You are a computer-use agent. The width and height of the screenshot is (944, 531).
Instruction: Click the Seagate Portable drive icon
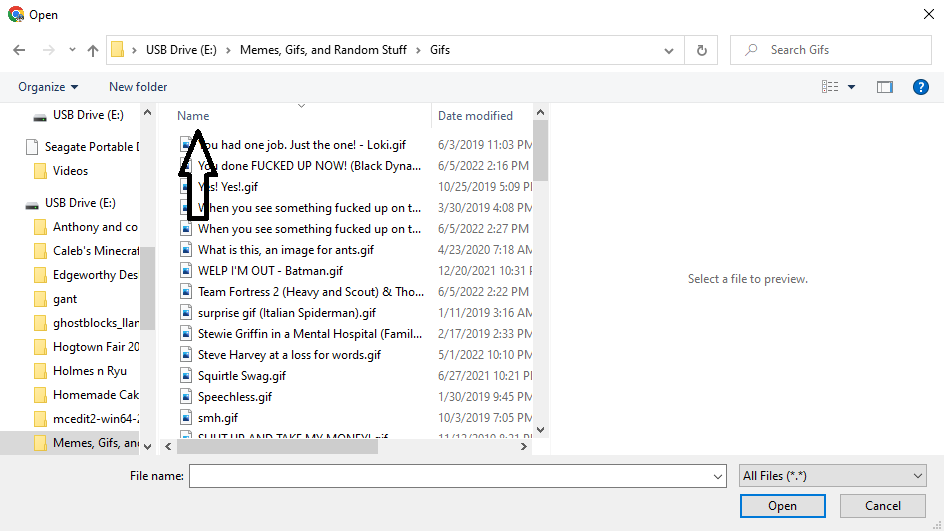[x=33, y=147]
